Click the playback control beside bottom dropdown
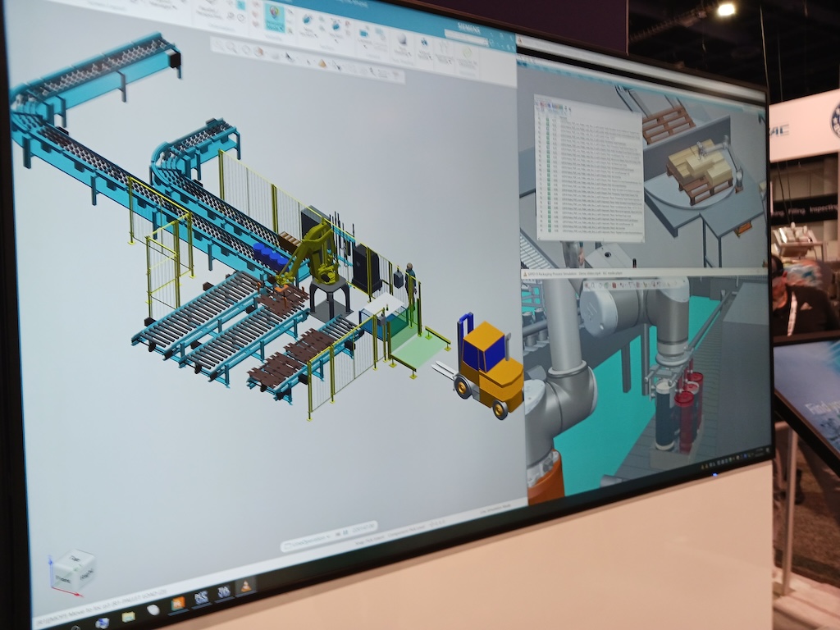 [341, 533]
